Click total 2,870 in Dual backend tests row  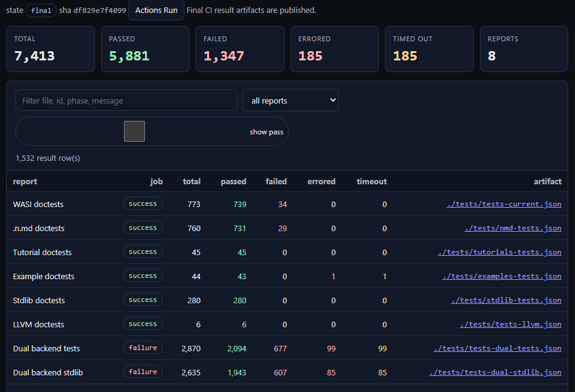[x=191, y=349]
